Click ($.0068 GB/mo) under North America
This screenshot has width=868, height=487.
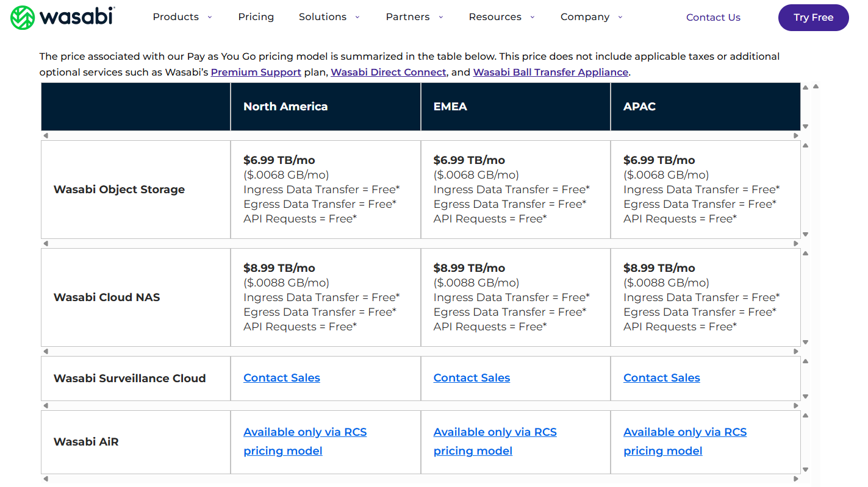click(x=286, y=175)
